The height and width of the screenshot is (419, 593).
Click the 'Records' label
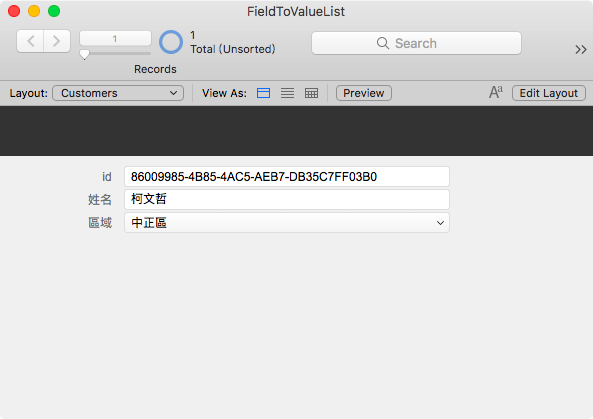pyautogui.click(x=155, y=69)
